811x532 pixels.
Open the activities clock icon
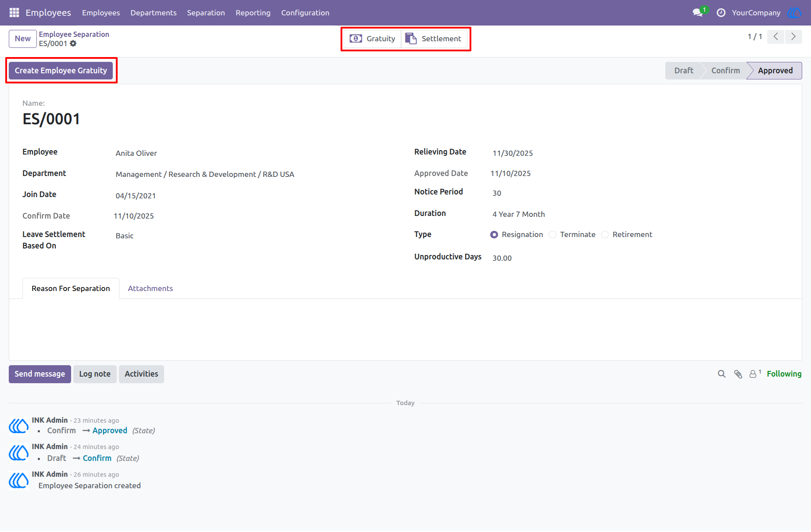(721, 13)
